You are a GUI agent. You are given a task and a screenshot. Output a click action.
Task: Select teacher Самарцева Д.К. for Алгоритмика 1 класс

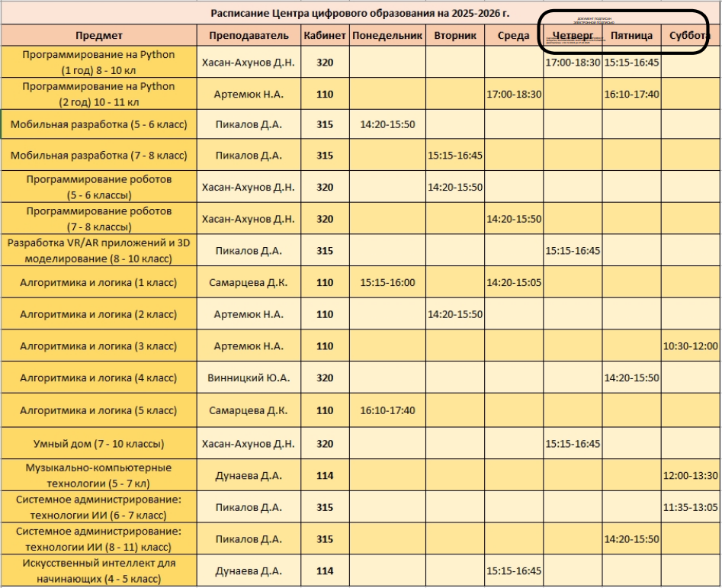click(249, 282)
